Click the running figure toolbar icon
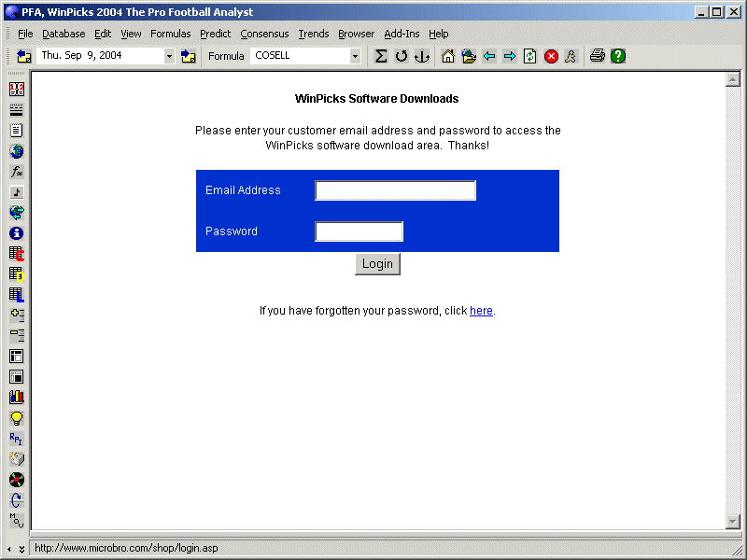 tap(571, 56)
